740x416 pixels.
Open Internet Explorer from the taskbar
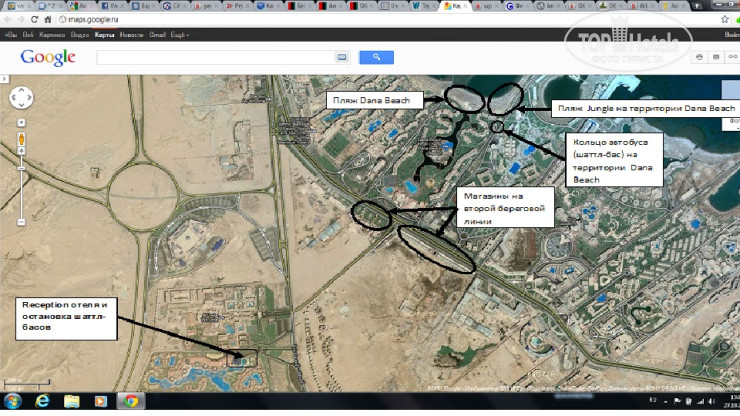pos(43,401)
